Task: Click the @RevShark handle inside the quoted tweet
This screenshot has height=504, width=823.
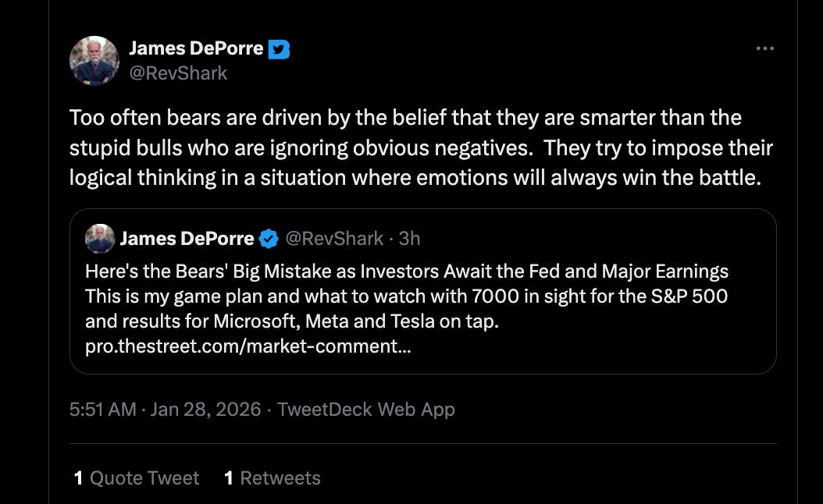Action: (x=334, y=239)
